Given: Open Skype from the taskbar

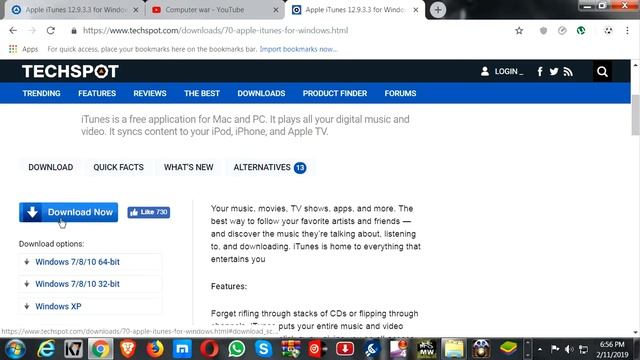Looking at the screenshot, I should point(264,349).
